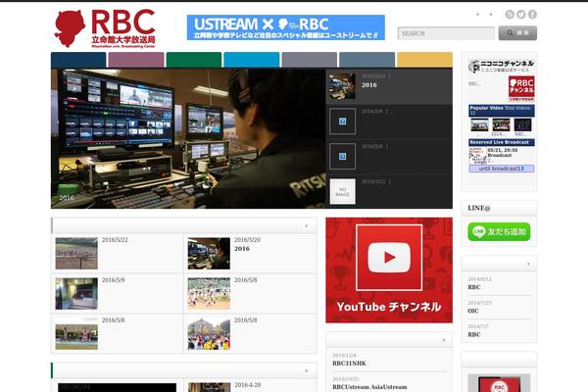
Task: Click the '2016/5/22' date text
Action: click(x=115, y=240)
